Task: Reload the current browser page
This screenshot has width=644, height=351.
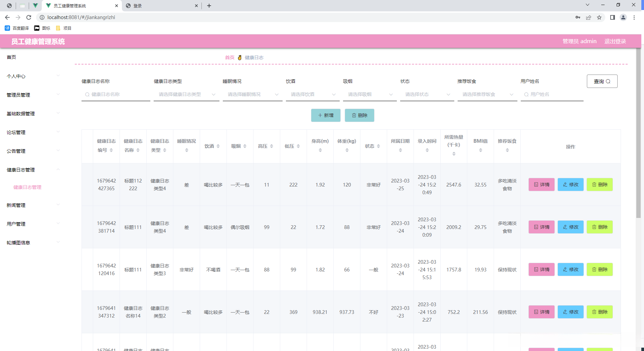Action: [x=29, y=17]
